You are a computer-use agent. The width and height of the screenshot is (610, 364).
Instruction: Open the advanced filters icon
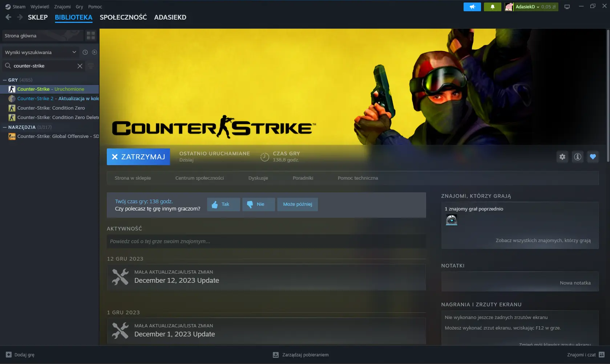91,66
